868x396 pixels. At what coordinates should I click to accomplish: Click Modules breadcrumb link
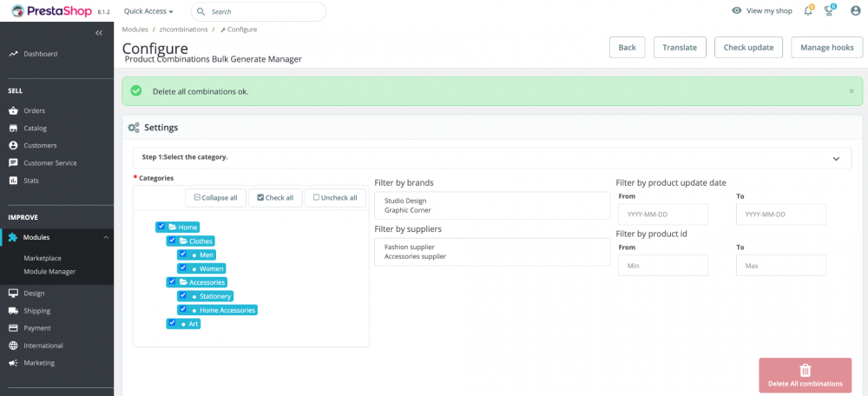pyautogui.click(x=135, y=30)
